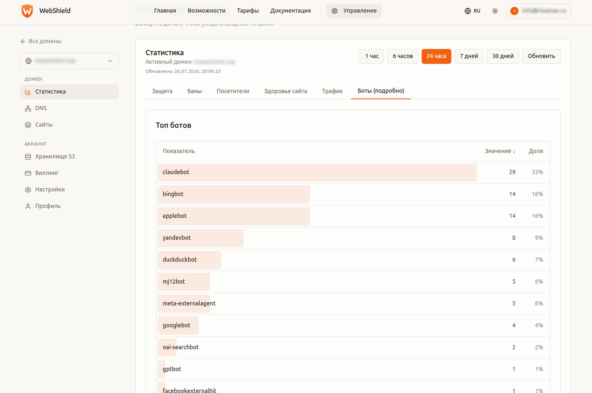Click the Сайты stack icon in sidebar

(28, 125)
